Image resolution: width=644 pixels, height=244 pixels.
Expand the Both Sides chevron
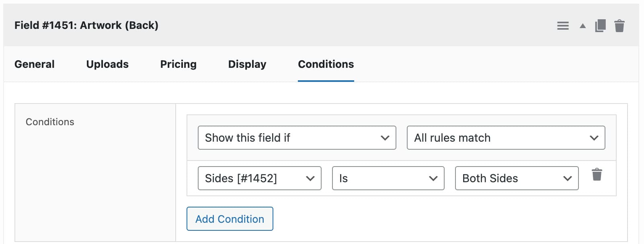coord(567,178)
